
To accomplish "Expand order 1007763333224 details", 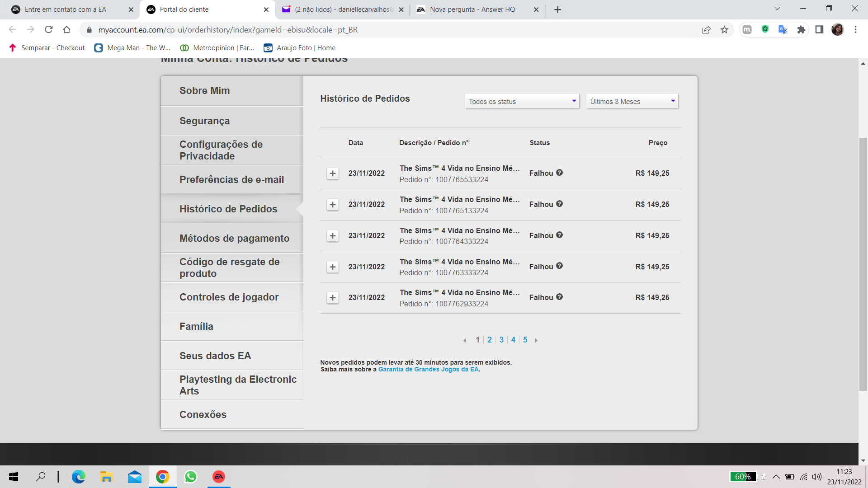I will pos(333,267).
